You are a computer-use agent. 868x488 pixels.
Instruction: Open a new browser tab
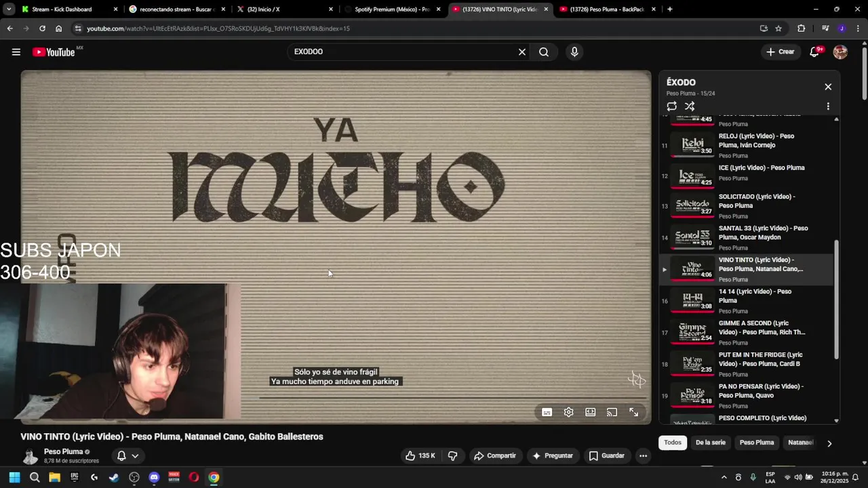click(x=670, y=9)
